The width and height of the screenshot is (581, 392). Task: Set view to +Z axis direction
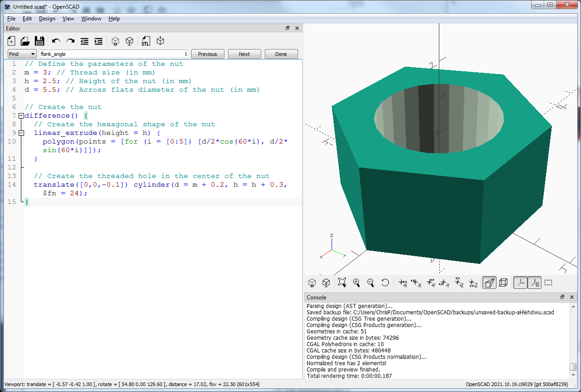coord(459,283)
